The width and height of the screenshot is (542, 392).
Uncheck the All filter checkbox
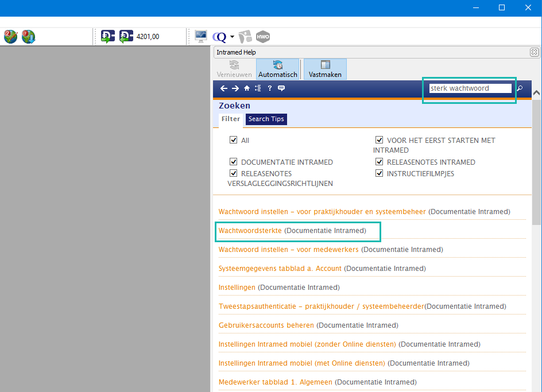tap(233, 140)
